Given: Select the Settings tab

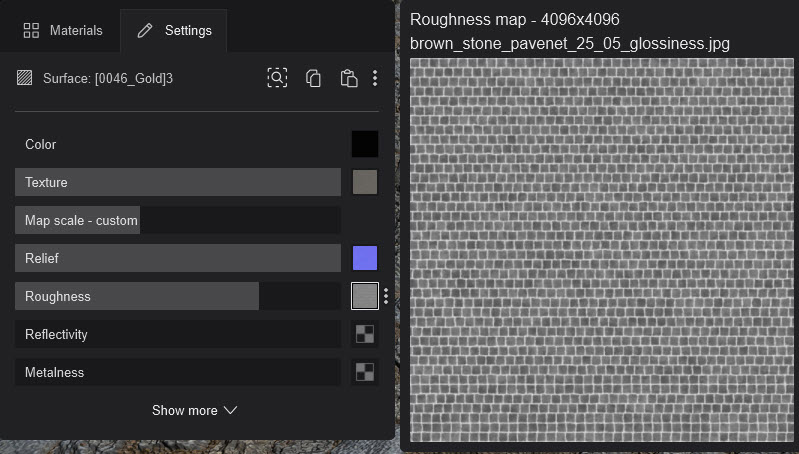Looking at the screenshot, I should [x=174, y=31].
